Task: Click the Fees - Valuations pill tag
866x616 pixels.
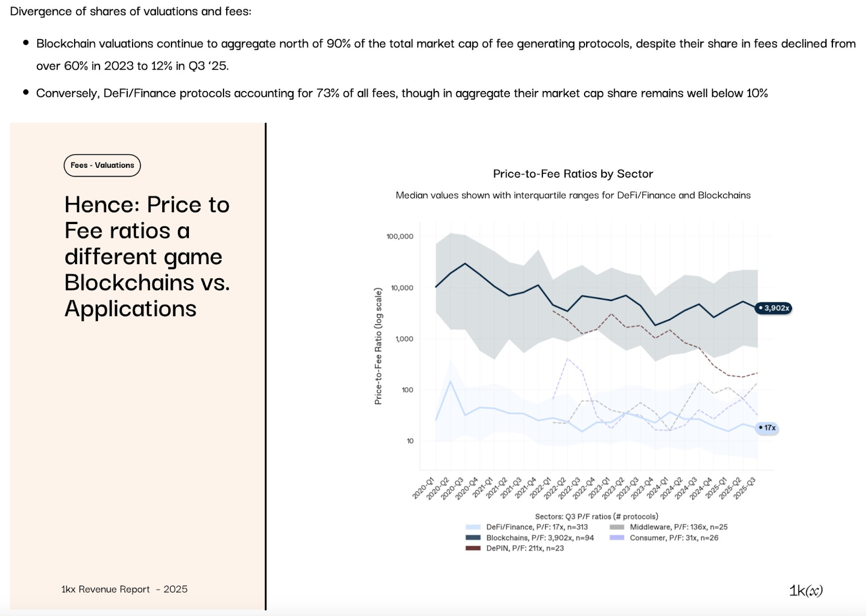Action: point(102,165)
